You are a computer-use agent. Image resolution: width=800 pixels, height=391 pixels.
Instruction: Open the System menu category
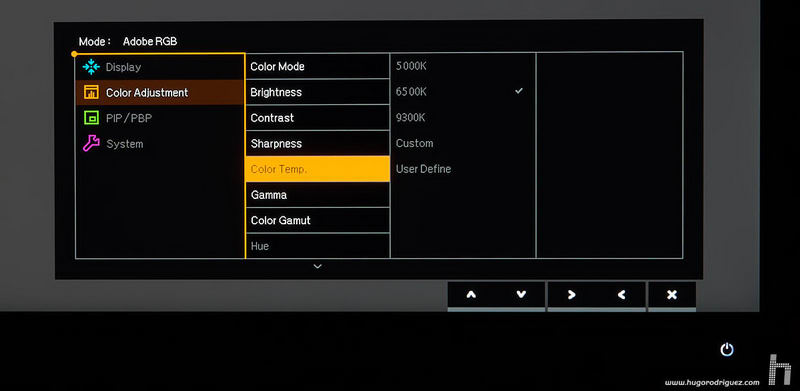click(x=160, y=144)
